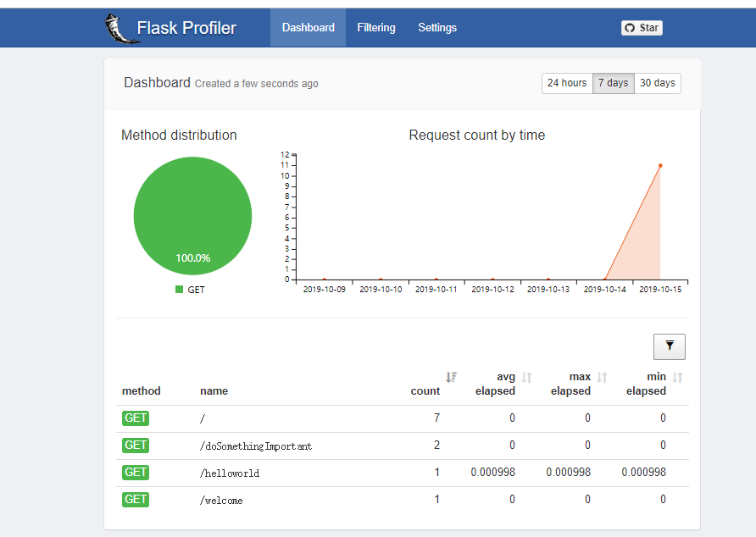The height and width of the screenshot is (537, 756).
Task: Select the 24 hours time range
Action: (x=567, y=83)
